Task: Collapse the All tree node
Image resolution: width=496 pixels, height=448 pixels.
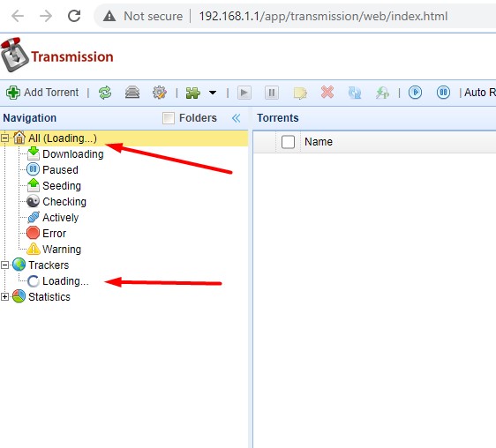Action: (x=4, y=138)
